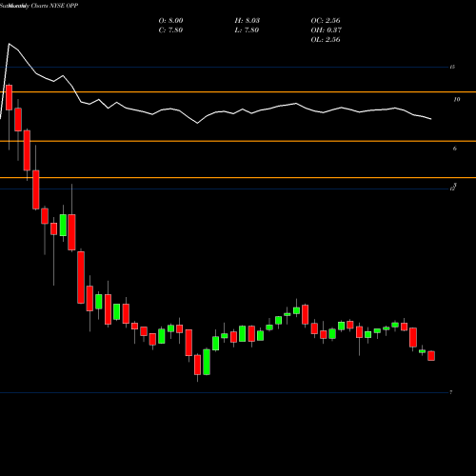Image resolution: width=476 pixels, height=476 pixels.
Task: Click the high value 'H: 8.03'
Action: [x=248, y=21]
